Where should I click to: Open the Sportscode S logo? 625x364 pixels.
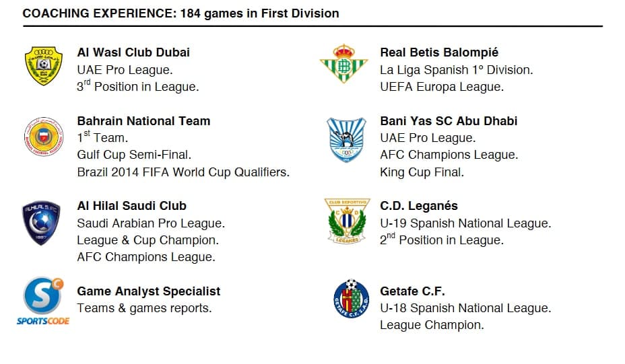[x=43, y=301]
